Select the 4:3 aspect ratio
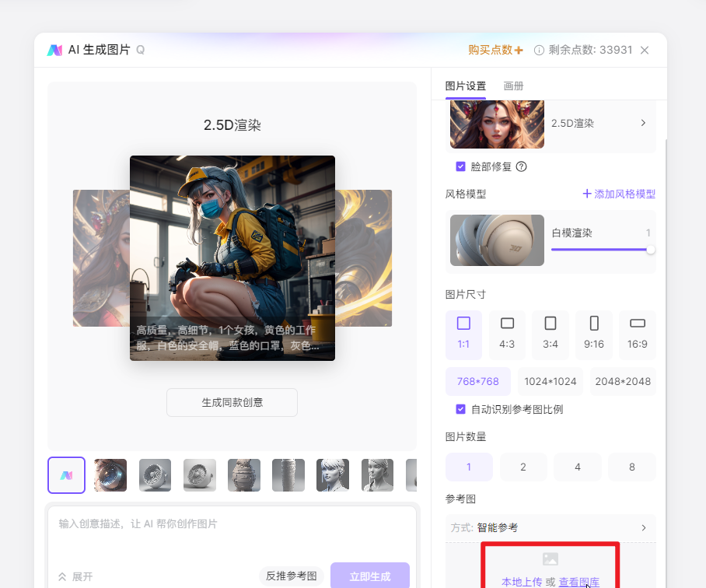Viewport: 706px width, 588px height. [x=507, y=334]
